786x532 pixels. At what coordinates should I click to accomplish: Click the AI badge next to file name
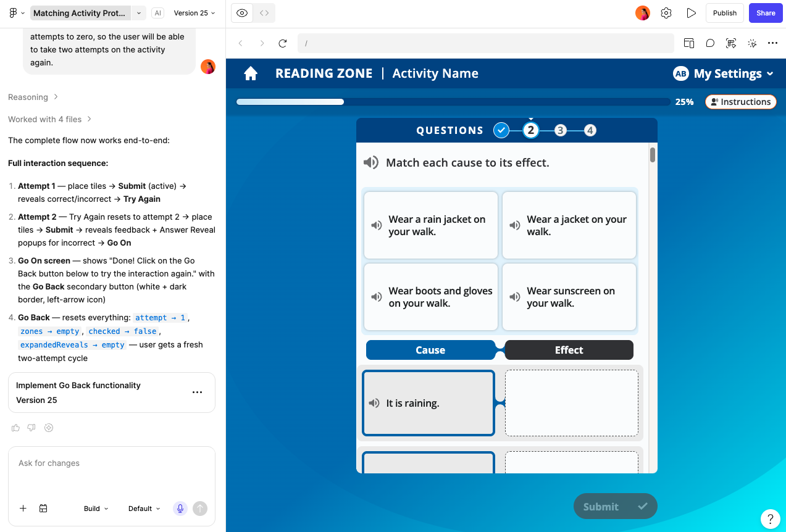click(x=157, y=13)
